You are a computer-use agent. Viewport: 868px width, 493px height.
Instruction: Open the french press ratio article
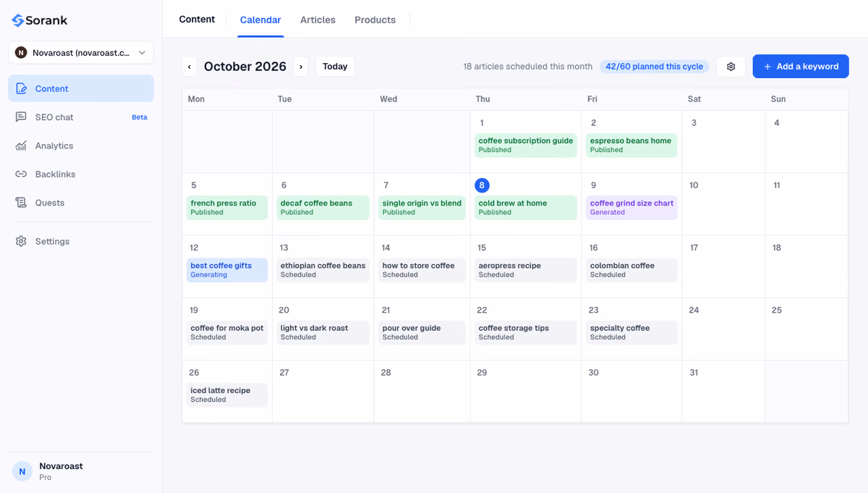pos(227,208)
